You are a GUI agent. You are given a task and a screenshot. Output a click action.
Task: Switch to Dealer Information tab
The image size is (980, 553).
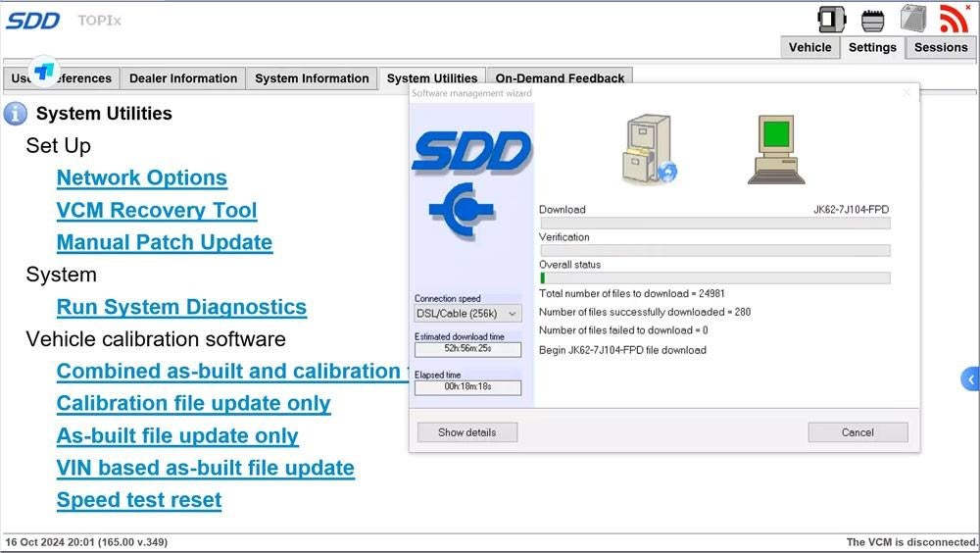pyautogui.click(x=183, y=78)
